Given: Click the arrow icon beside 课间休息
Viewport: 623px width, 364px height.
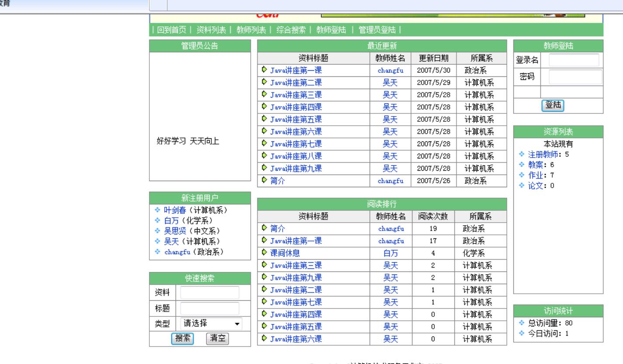Looking at the screenshot, I should (x=264, y=252).
